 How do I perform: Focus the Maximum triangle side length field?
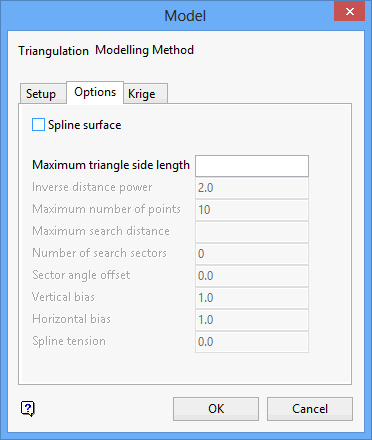[252, 166]
